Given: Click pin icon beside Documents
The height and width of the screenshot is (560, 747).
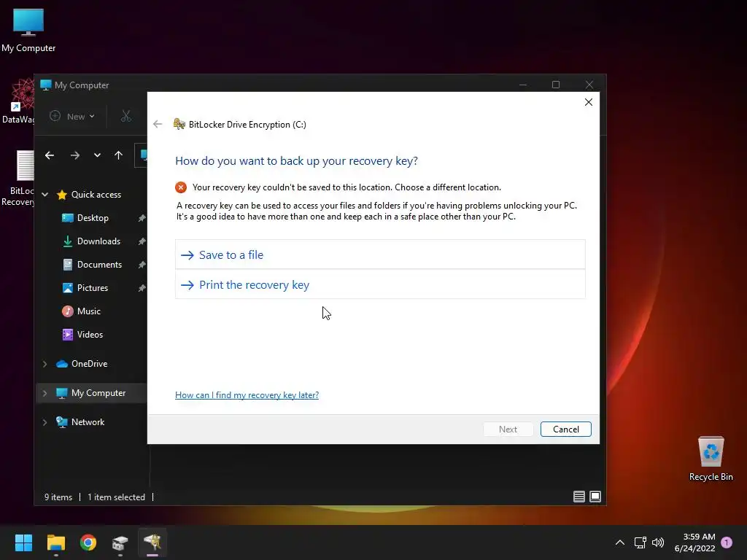Looking at the screenshot, I should coord(142,265).
